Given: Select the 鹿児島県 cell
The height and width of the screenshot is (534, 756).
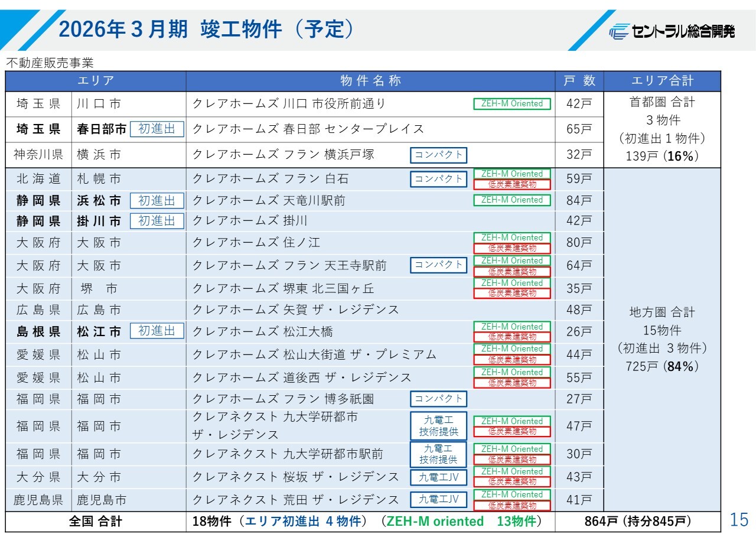Looking at the screenshot, I should [38, 500].
